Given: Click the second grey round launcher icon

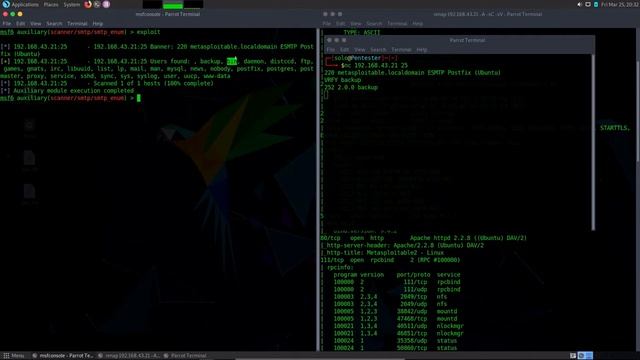Looking at the screenshot, I should coord(97,4).
